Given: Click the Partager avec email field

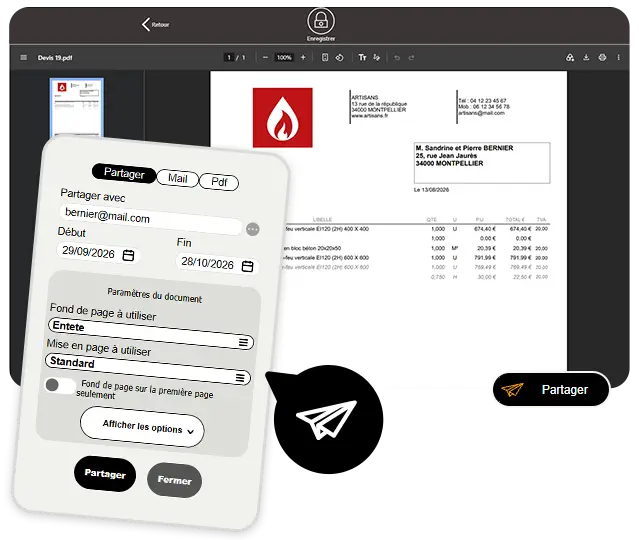Looking at the screenshot, I should [151, 219].
